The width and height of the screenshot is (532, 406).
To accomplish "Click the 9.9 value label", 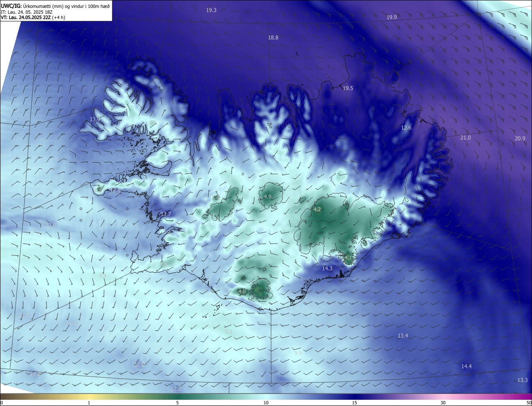I will [x=298, y=353].
